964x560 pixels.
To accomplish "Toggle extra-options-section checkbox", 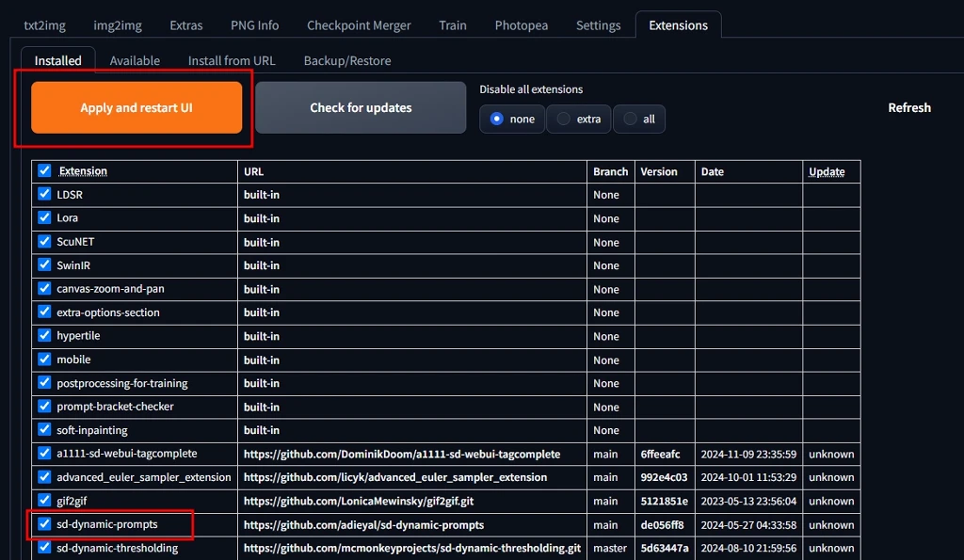I will (44, 312).
